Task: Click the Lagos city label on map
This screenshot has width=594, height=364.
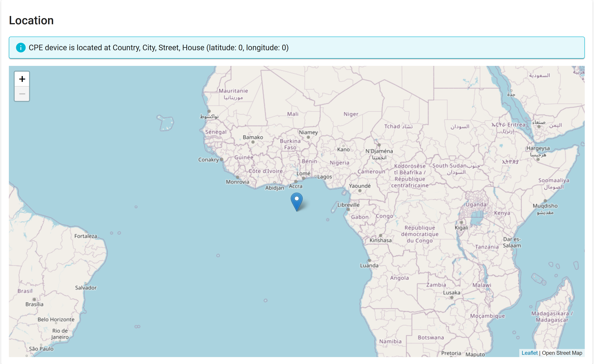Action: (x=325, y=177)
